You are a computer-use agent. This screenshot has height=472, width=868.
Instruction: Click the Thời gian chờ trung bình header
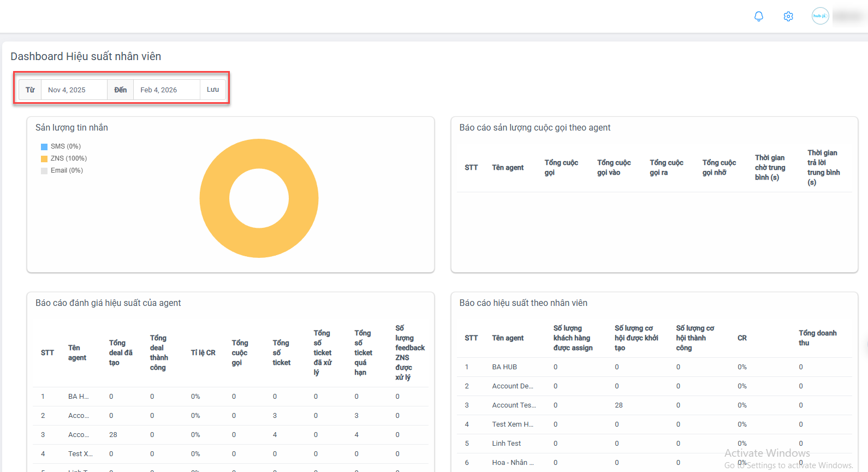770,168
